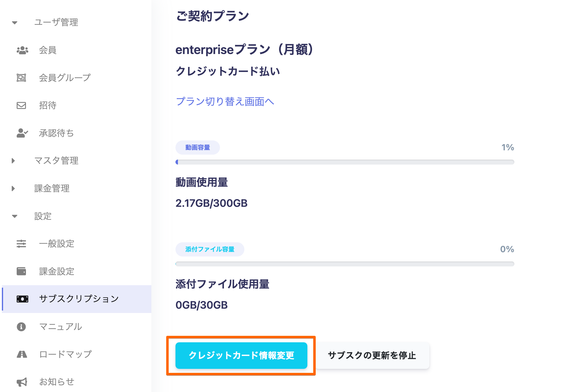This screenshot has height=392, width=561.
Task: Open the 会員グループ menu item
Action: coord(65,77)
